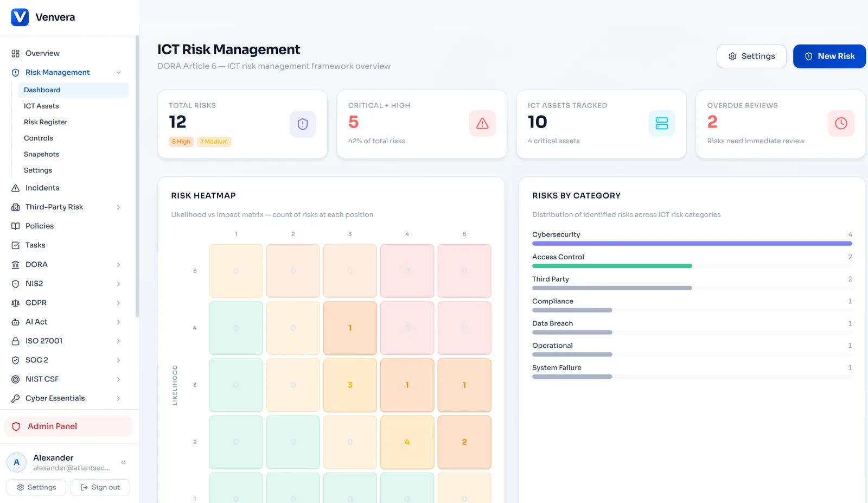The image size is (868, 503).
Task: Click the 7 Medium badge
Action: [214, 142]
